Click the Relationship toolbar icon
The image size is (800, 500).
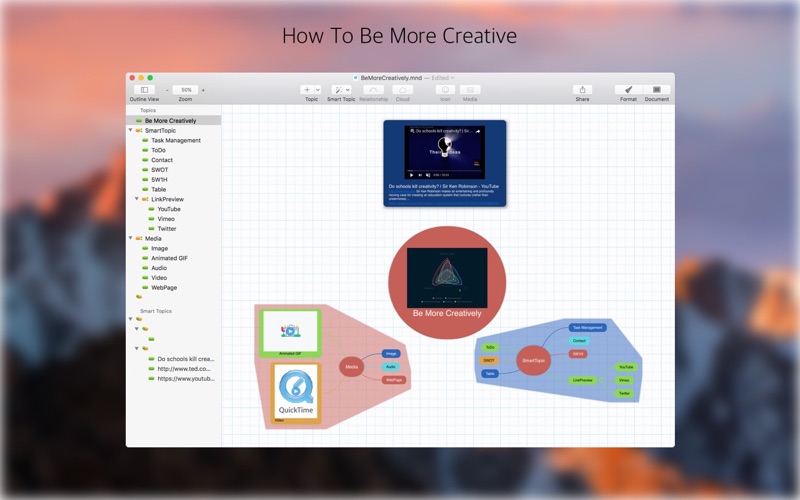click(373, 90)
